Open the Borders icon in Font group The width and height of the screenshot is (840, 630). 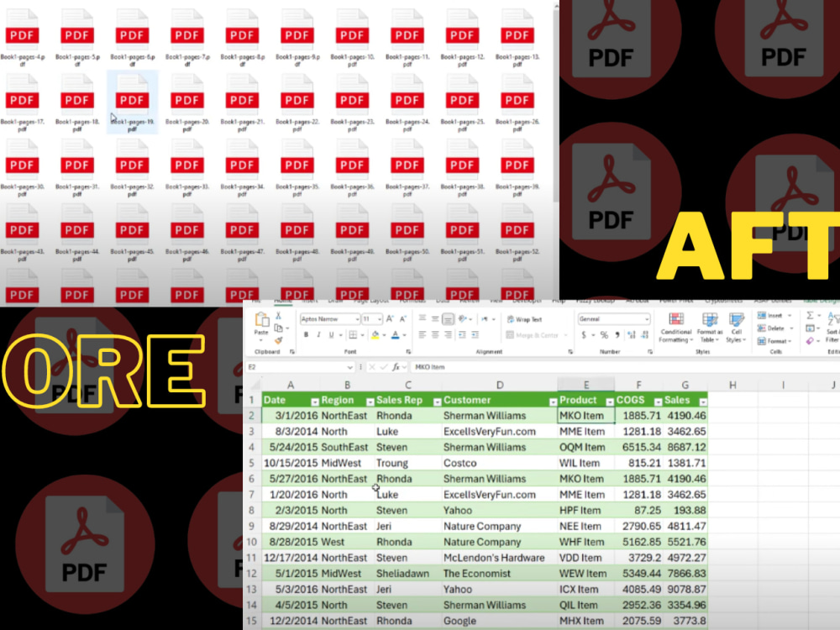(353, 335)
